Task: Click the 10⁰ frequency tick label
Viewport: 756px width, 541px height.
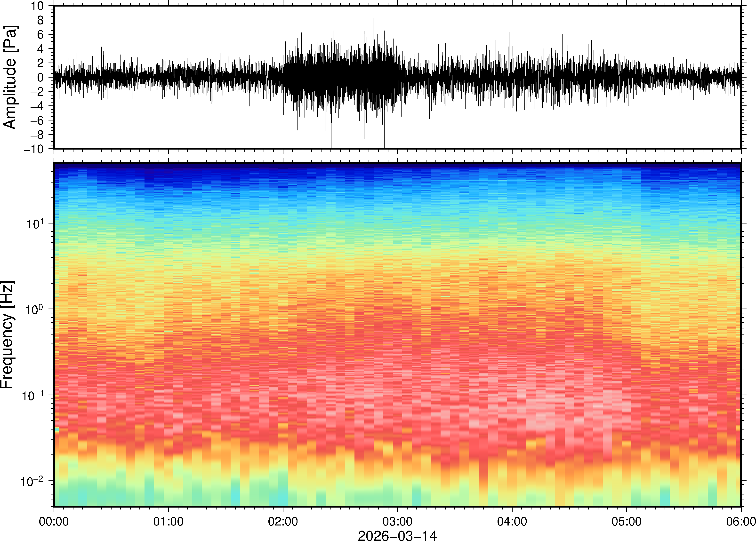Action: [35, 309]
